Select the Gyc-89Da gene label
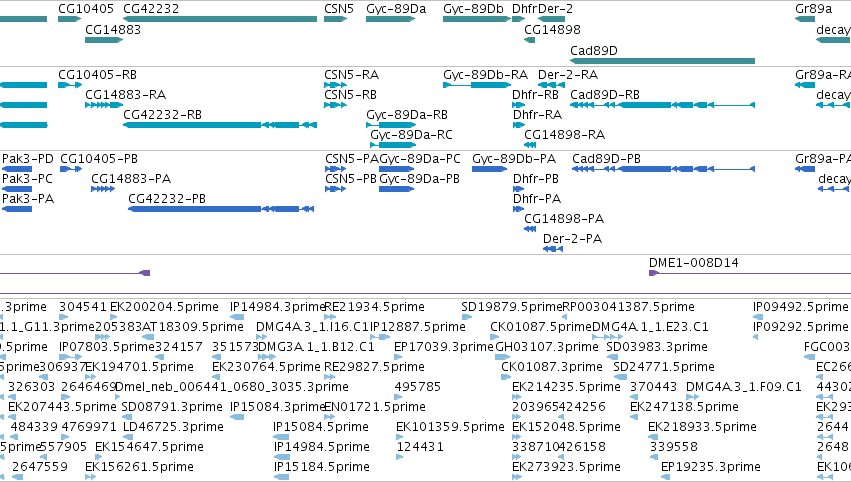This screenshot has width=851, height=482. click(396, 9)
